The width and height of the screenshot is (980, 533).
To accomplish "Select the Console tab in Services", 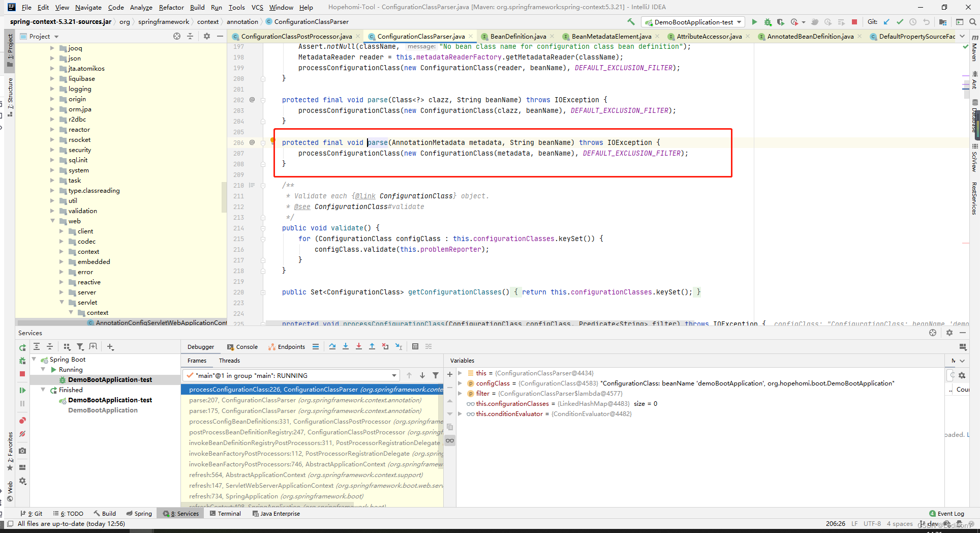I will click(x=242, y=347).
